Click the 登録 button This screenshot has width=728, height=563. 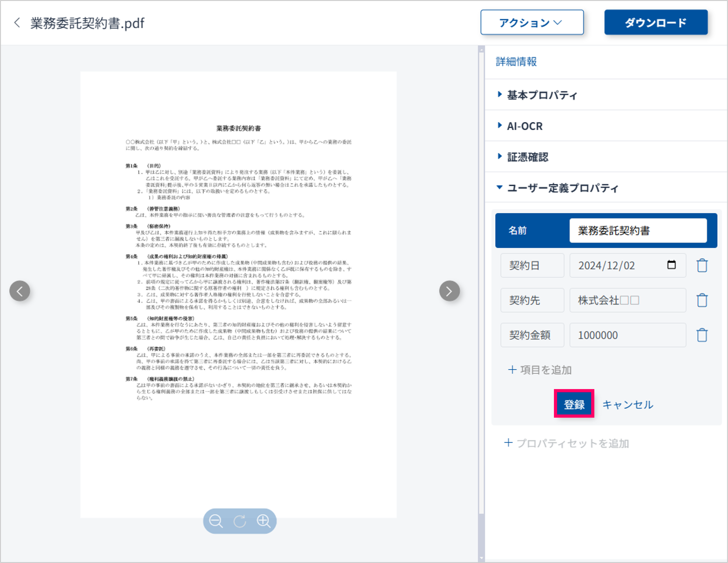(x=574, y=404)
